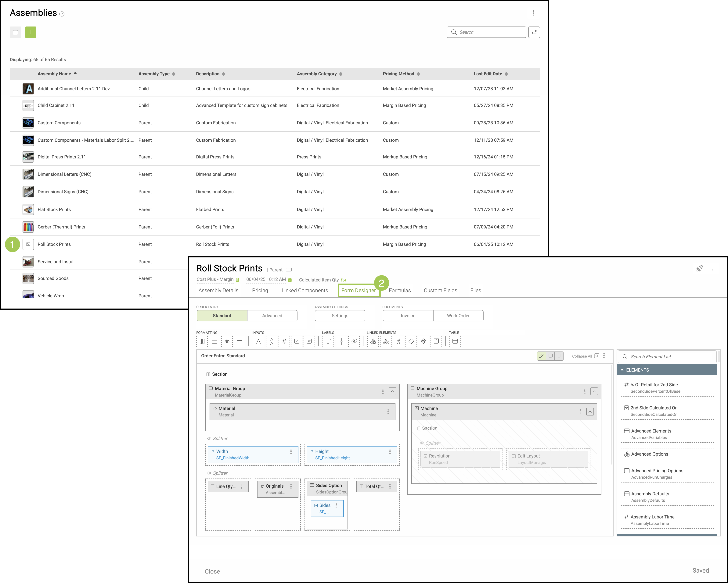Toggle the select-all checkbox above assembly list
The image size is (728, 583).
click(x=16, y=32)
